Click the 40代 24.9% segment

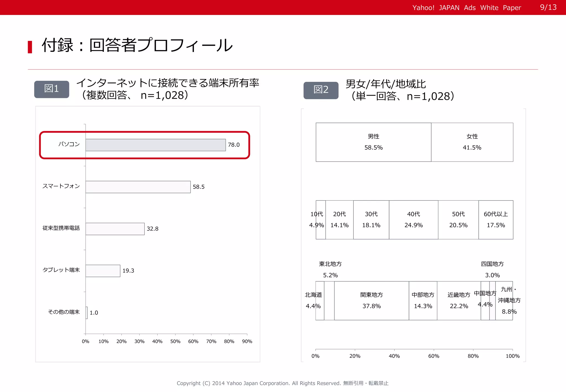tap(413, 220)
